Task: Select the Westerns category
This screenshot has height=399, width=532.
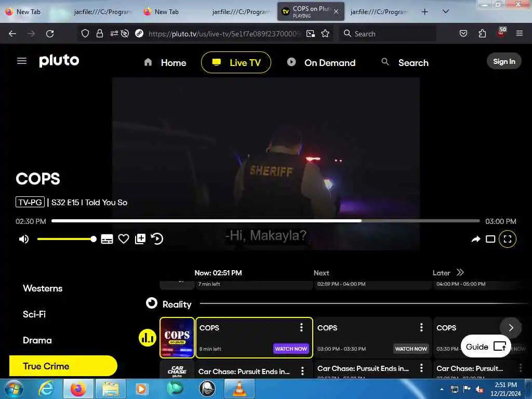Action: pyautogui.click(x=43, y=288)
